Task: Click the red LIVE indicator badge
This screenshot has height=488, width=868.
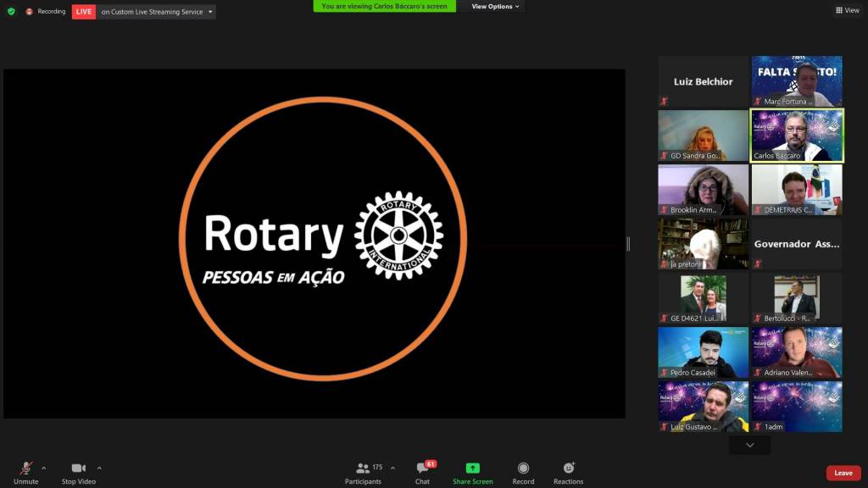Action: click(84, 12)
